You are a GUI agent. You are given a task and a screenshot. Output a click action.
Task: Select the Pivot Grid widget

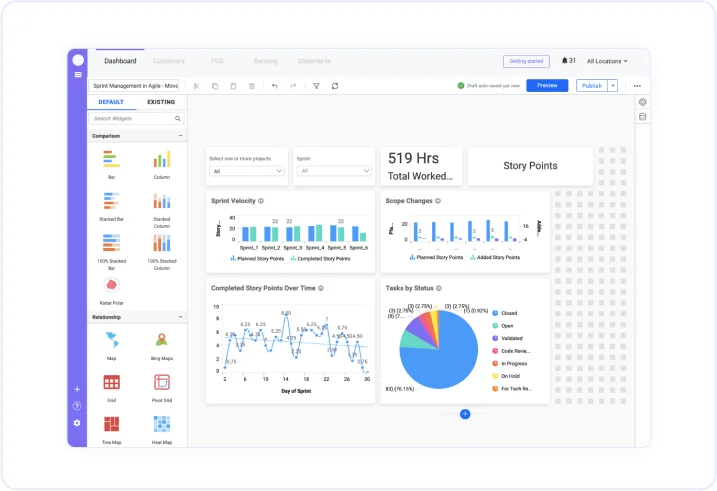(x=162, y=388)
